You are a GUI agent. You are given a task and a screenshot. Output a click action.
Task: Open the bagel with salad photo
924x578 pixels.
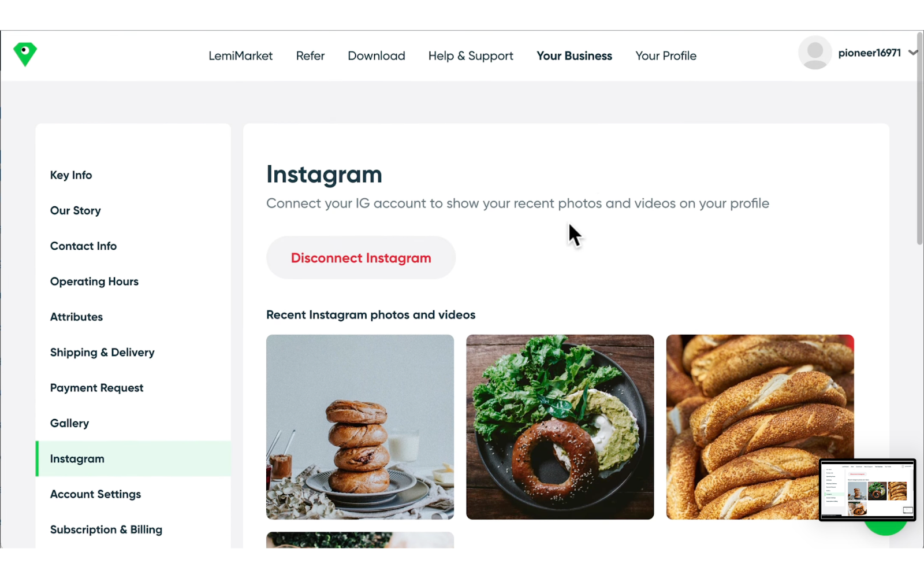pyautogui.click(x=560, y=427)
